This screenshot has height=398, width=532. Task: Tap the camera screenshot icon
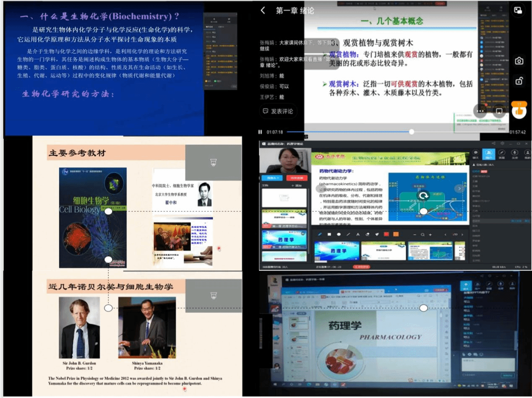(519, 61)
